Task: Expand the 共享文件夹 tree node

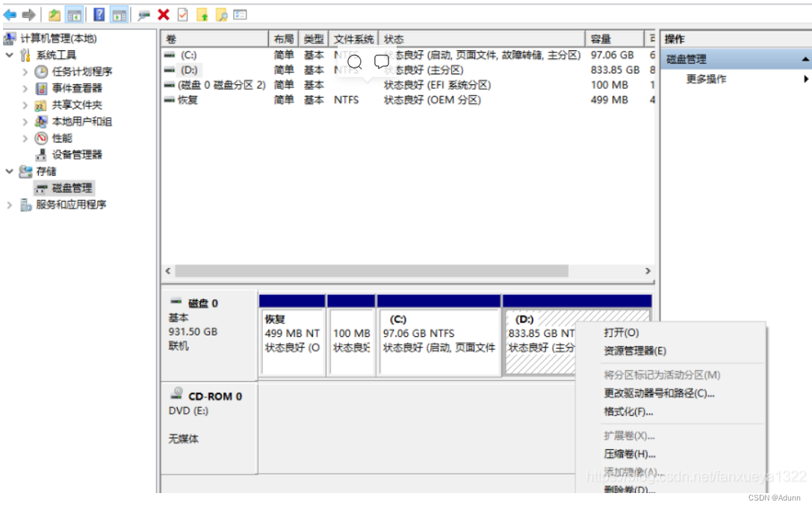Action: coord(25,105)
